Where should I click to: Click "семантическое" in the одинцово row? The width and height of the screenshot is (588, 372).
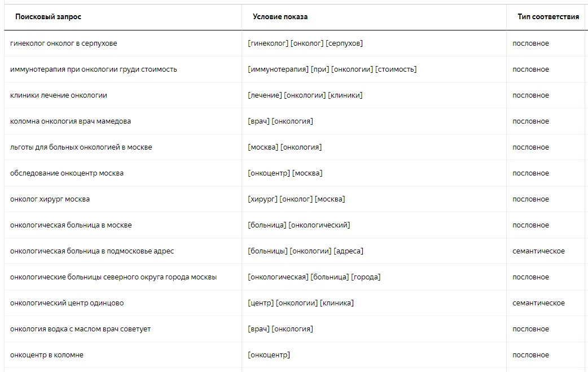click(538, 303)
